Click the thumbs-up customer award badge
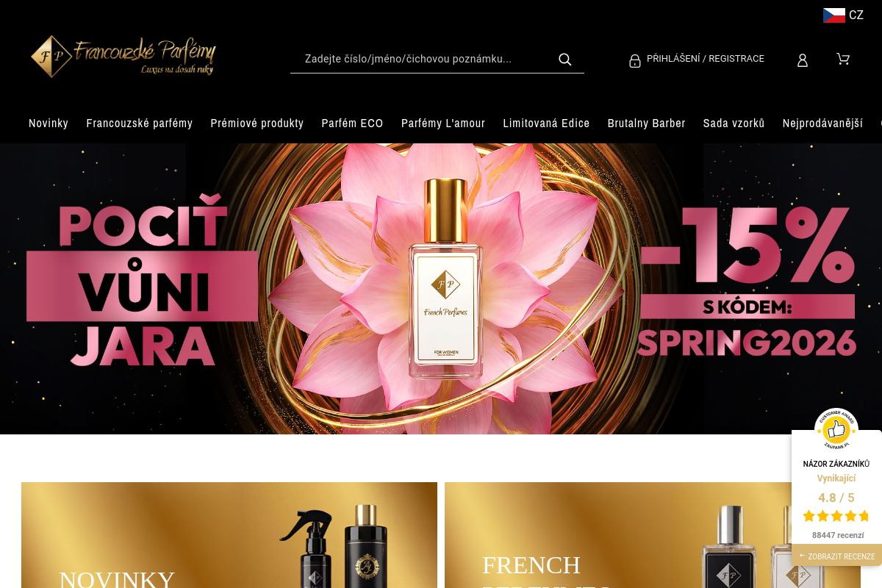 (x=836, y=429)
